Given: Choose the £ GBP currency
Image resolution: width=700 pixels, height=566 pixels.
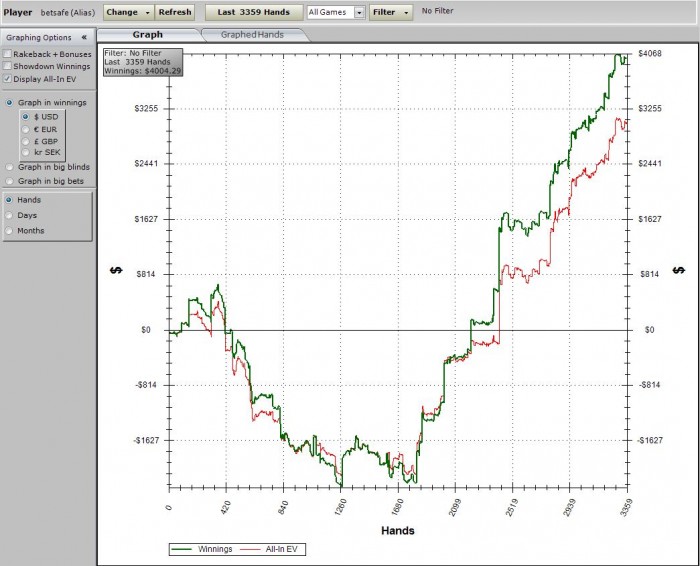Looking at the screenshot, I should 25,142.
